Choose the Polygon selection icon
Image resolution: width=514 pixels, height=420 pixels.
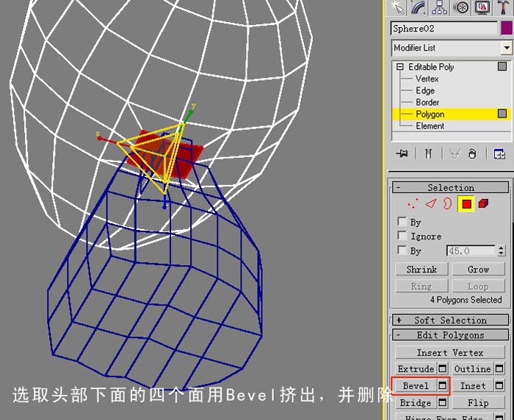click(466, 204)
